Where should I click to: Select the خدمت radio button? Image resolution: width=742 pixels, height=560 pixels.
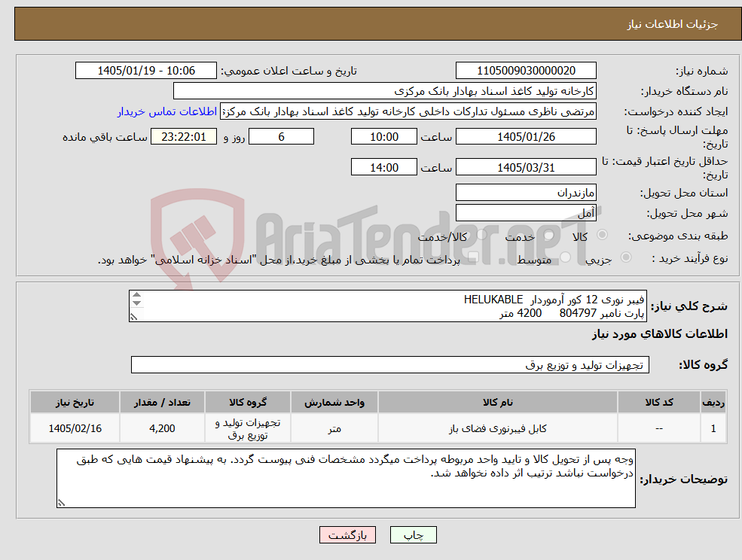pyautogui.click(x=549, y=235)
